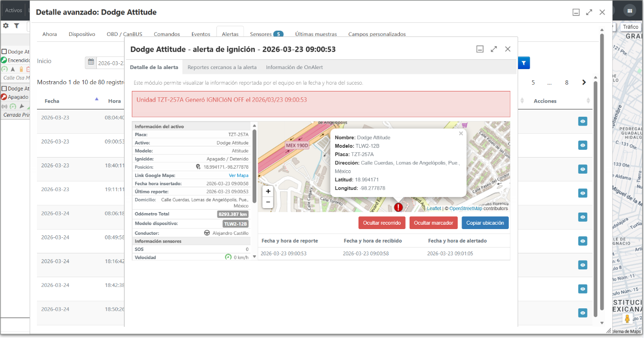Open the Últimas muestras tab

pos(316,34)
